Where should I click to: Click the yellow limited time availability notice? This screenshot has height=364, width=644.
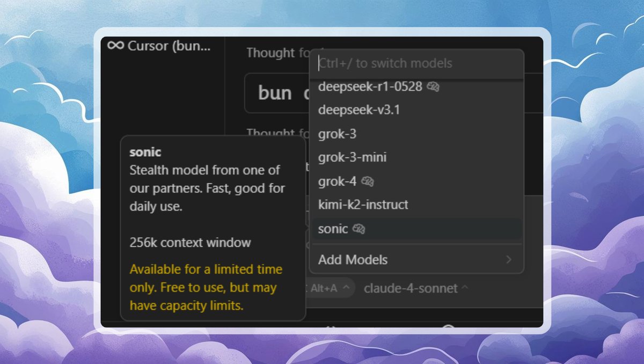(206, 288)
